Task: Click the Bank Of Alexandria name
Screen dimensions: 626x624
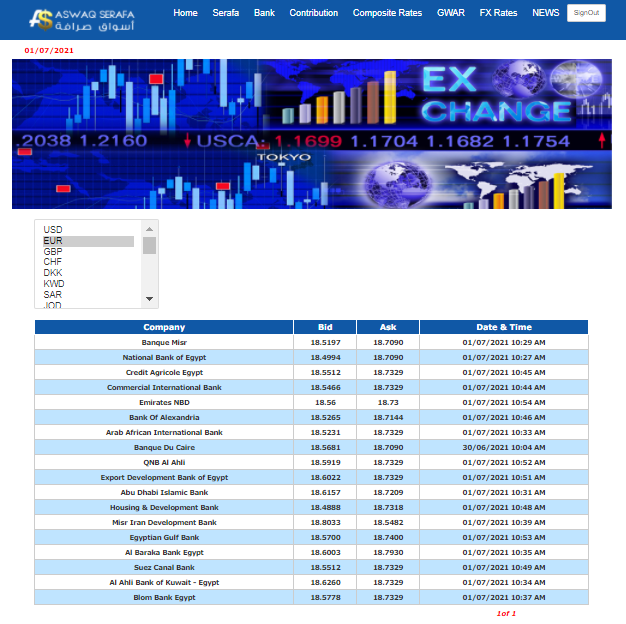Action: click(x=164, y=417)
